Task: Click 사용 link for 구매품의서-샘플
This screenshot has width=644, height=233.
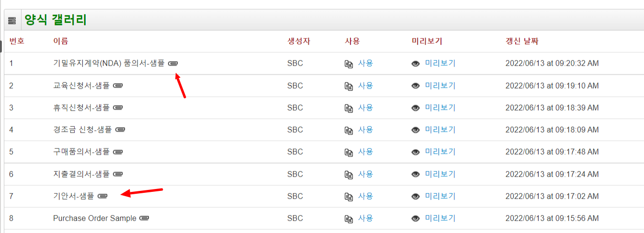Action: 365,152
